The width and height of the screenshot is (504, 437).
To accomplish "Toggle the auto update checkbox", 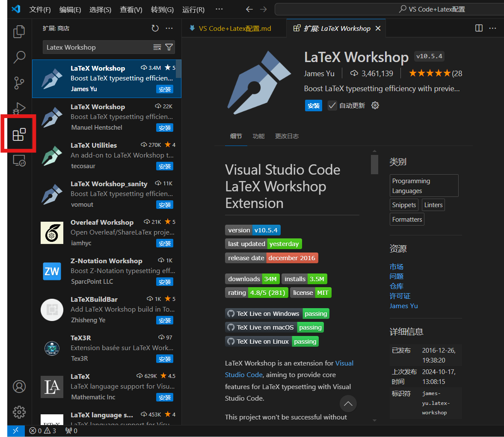I will tap(332, 105).
